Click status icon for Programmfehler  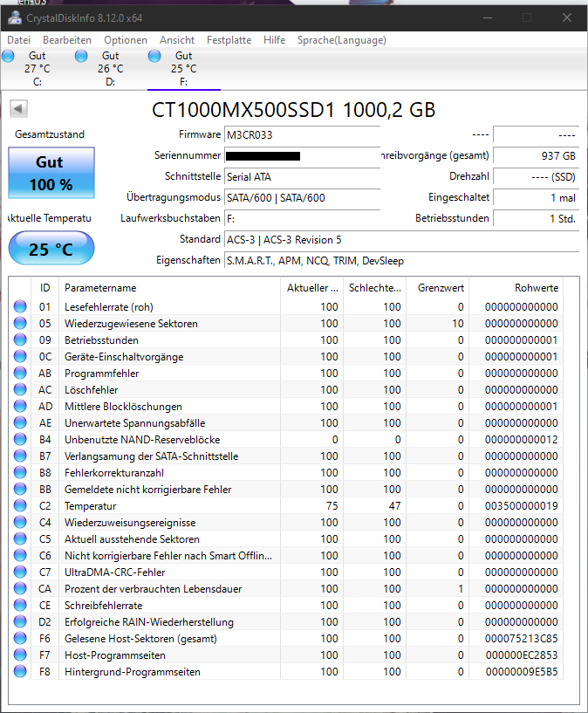20,373
